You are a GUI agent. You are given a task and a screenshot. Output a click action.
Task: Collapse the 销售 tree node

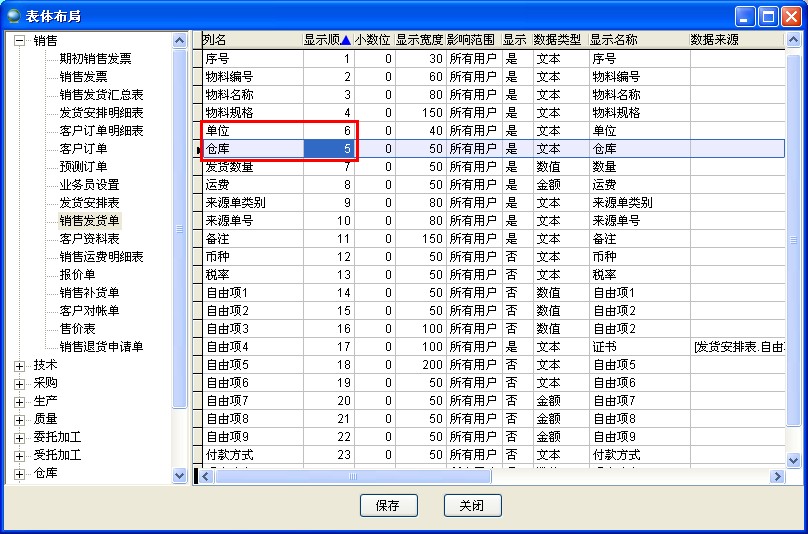click(19, 41)
